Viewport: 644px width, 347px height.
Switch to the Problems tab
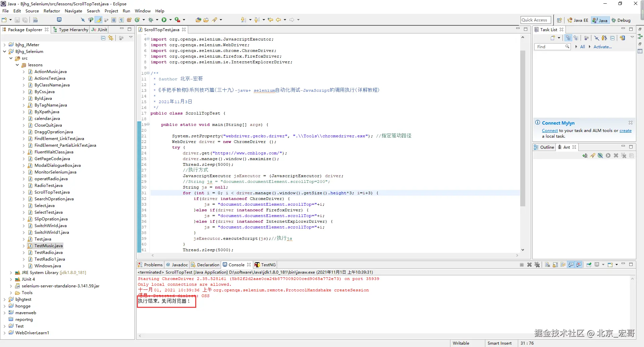150,265
